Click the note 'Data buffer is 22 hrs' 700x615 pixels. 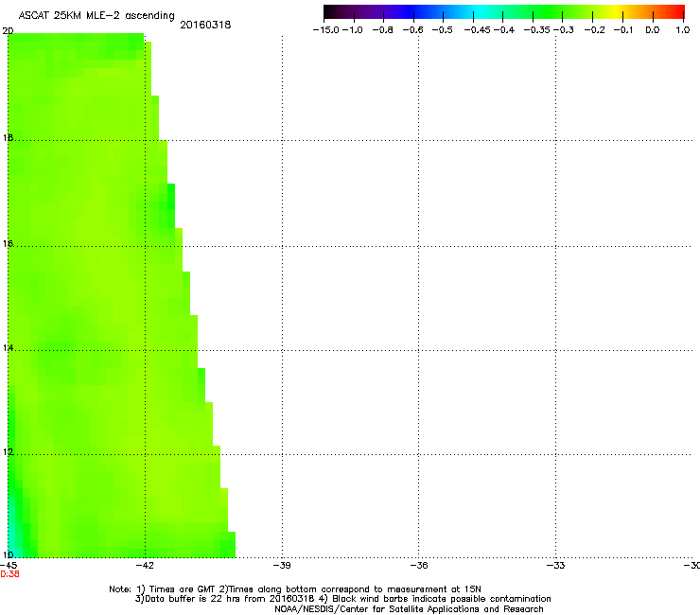click(193, 599)
